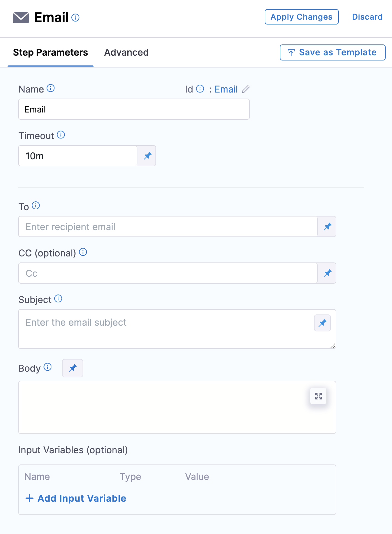
Task: Click the pin icon next to To field
Action: 327,227
